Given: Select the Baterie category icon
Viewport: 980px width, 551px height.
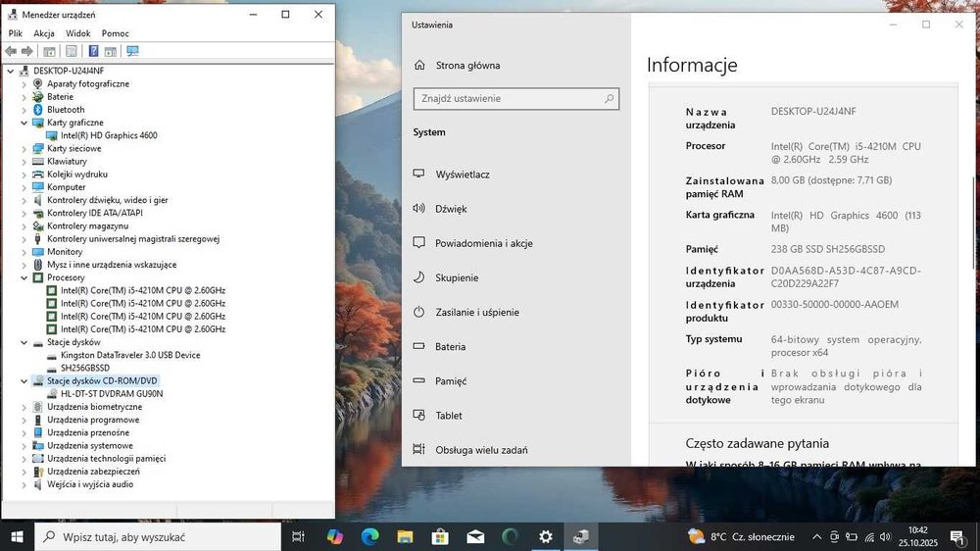Looking at the screenshot, I should tap(37, 96).
